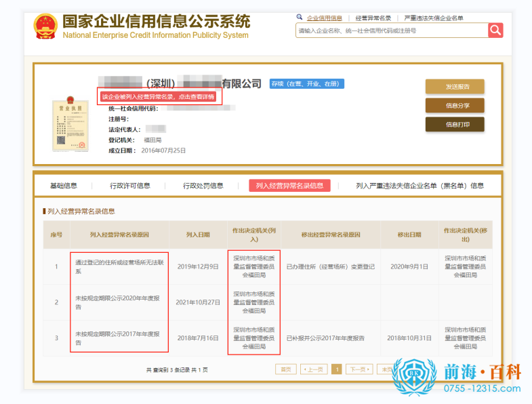The height and width of the screenshot is (404, 532).
Task: Click the 成立日期 2016年07月25日 value
Action: 163,150
